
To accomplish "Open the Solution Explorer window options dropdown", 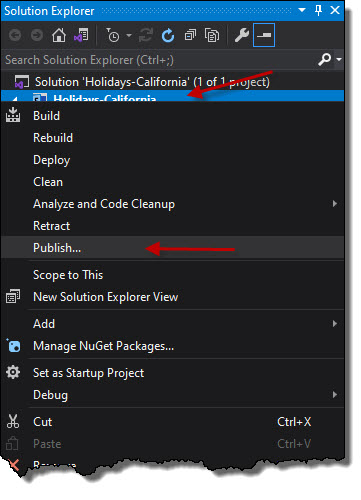I will [x=302, y=10].
